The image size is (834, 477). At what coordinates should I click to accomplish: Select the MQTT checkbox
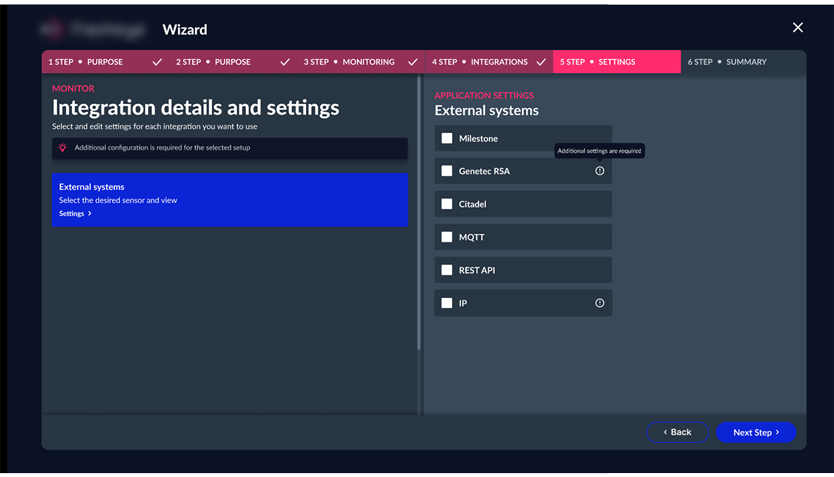(447, 237)
